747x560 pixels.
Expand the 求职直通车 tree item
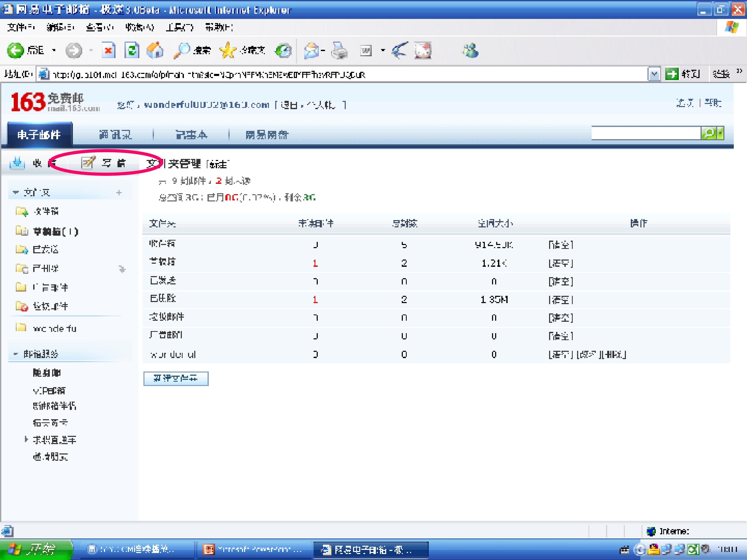pos(26,439)
